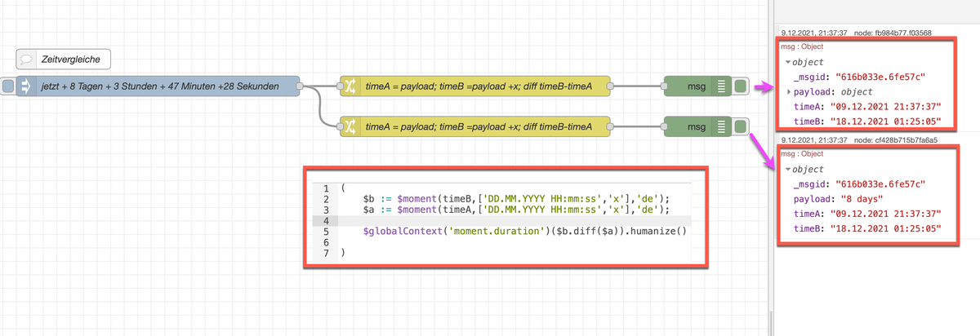Viewport: 980px width, 336px height.
Task: Click node fb984b77.f03568 link in debug sidebar
Action: [894, 33]
